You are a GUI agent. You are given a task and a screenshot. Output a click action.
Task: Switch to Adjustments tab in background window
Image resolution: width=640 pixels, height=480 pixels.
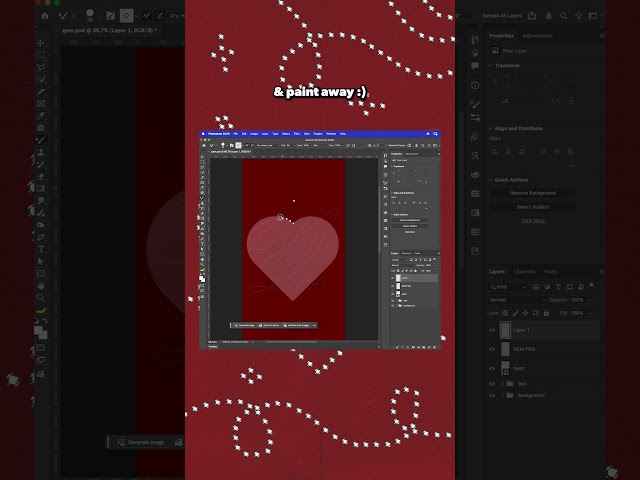click(537, 36)
